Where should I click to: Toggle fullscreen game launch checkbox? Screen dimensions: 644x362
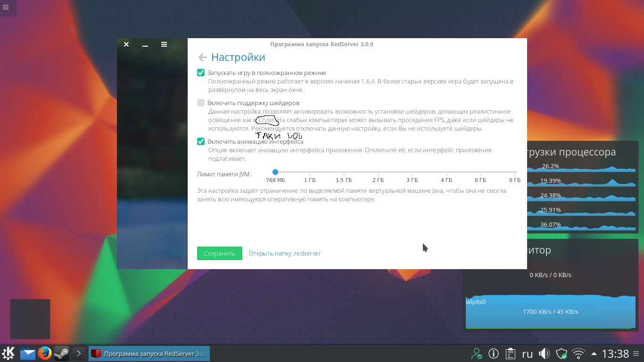pyautogui.click(x=201, y=73)
